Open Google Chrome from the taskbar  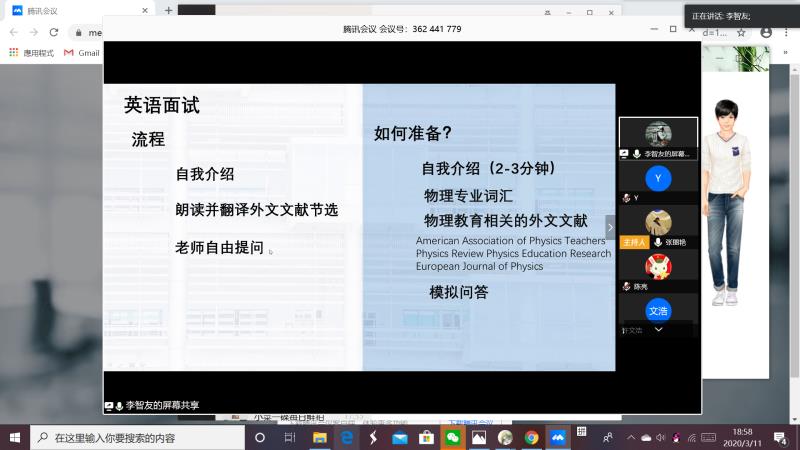click(532, 437)
